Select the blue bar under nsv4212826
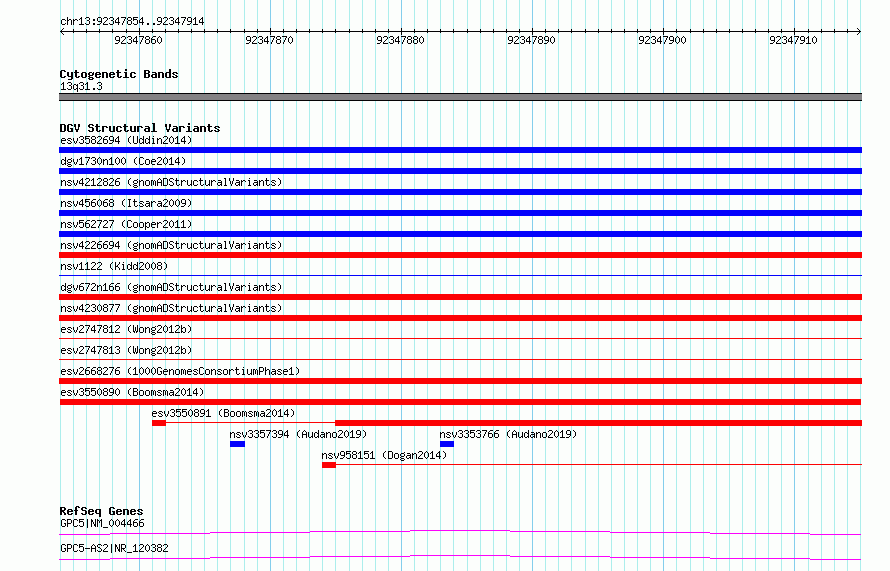 click(x=460, y=192)
